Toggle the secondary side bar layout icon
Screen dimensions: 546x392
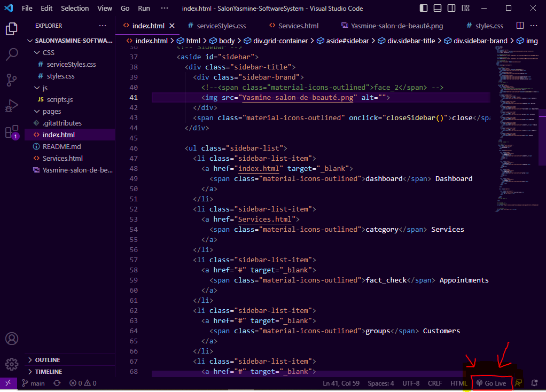[451, 8]
